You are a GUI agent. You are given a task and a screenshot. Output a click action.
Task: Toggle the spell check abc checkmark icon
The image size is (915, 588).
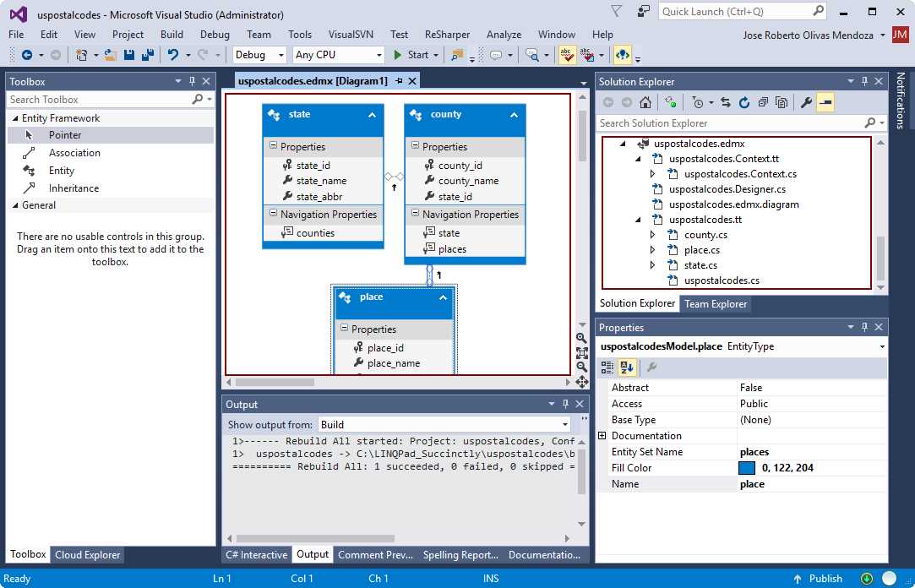pyautogui.click(x=567, y=55)
